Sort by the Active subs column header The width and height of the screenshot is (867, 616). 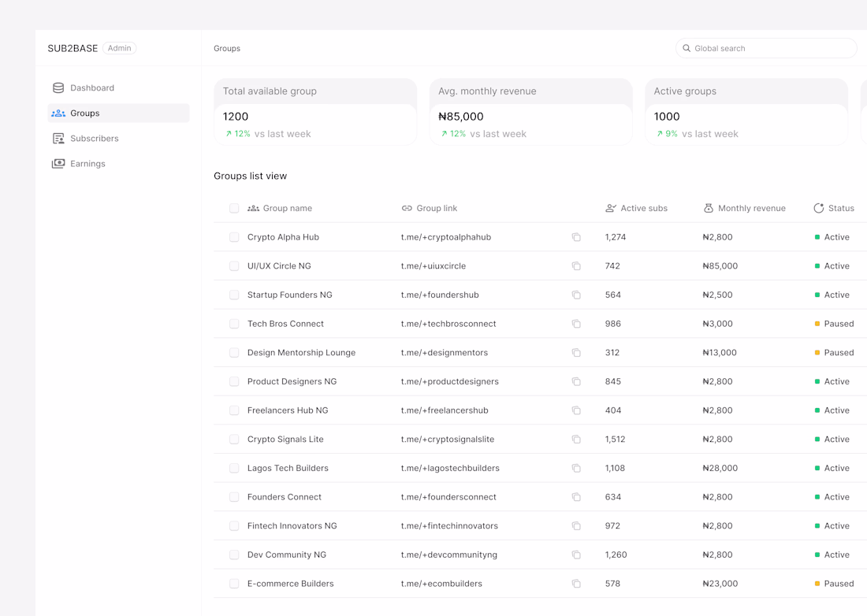tap(643, 209)
